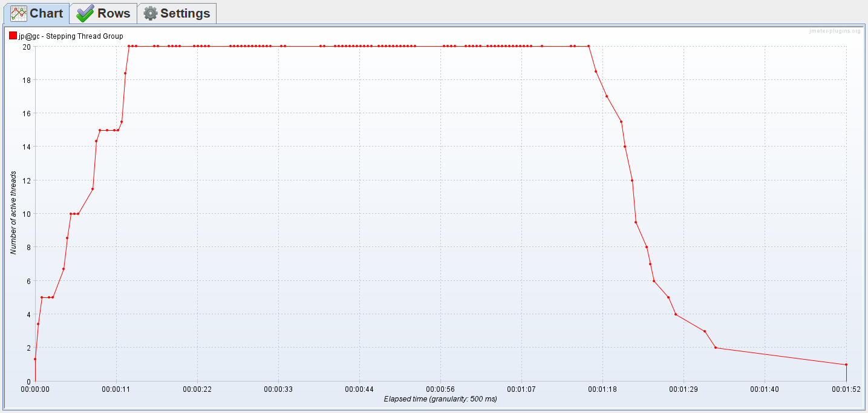
Task: Click the Number of active threads axis title
Action: [x=13, y=213]
